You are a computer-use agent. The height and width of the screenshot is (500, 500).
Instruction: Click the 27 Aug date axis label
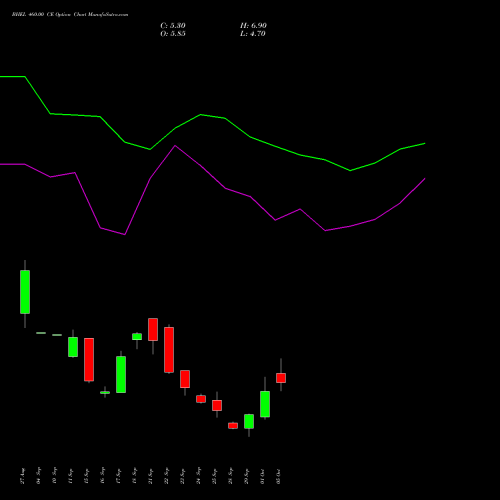tap(23, 476)
